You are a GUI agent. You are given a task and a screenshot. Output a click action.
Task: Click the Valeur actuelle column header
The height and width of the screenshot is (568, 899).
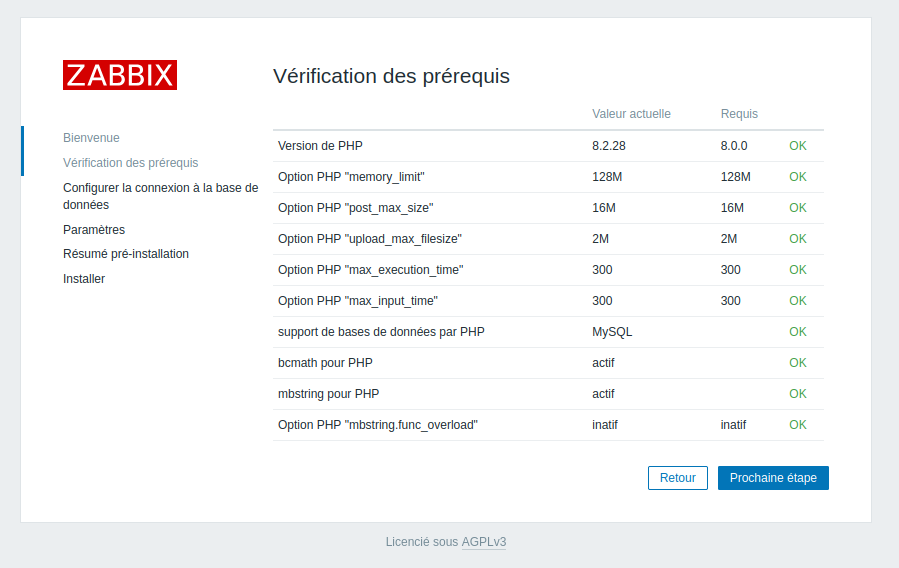point(631,114)
